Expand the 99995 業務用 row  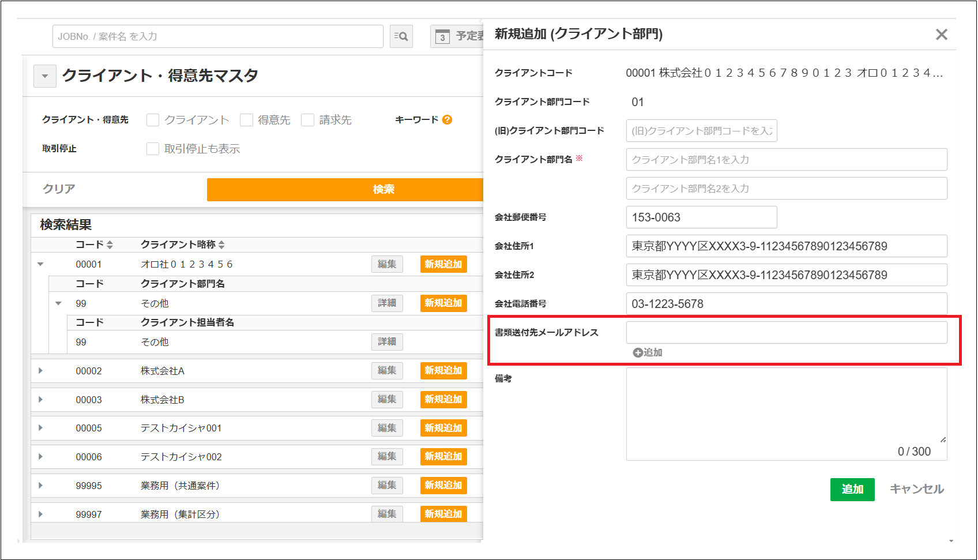(40, 486)
